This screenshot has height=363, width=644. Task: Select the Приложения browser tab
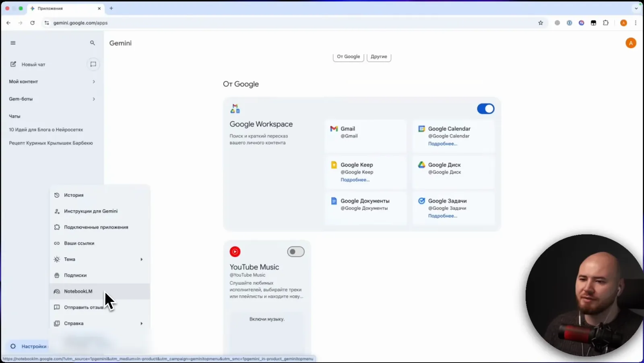(66, 8)
